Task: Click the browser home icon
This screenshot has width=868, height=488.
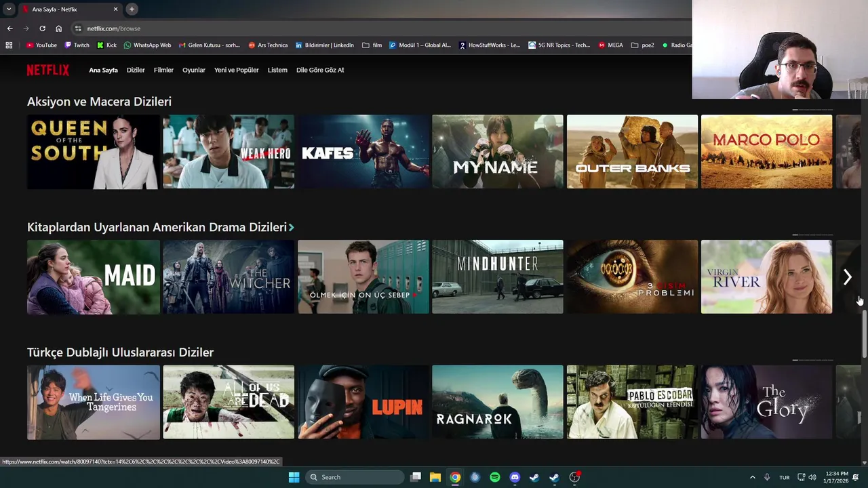Action: (x=58, y=28)
